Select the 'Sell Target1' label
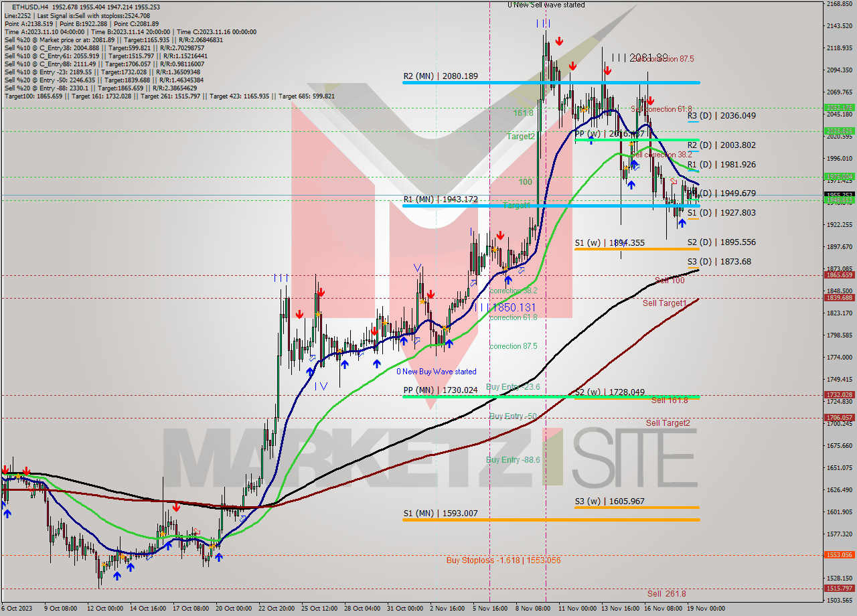 [x=664, y=303]
